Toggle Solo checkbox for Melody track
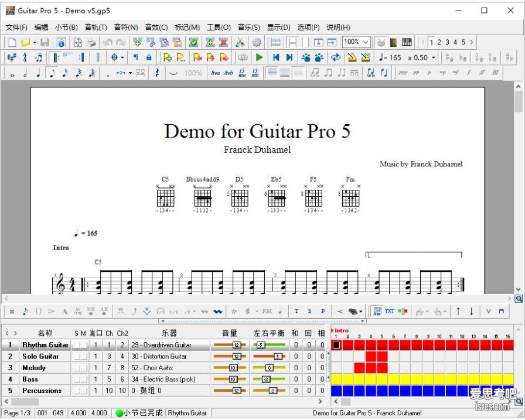Screen dimensions: 525x420 [77, 368]
